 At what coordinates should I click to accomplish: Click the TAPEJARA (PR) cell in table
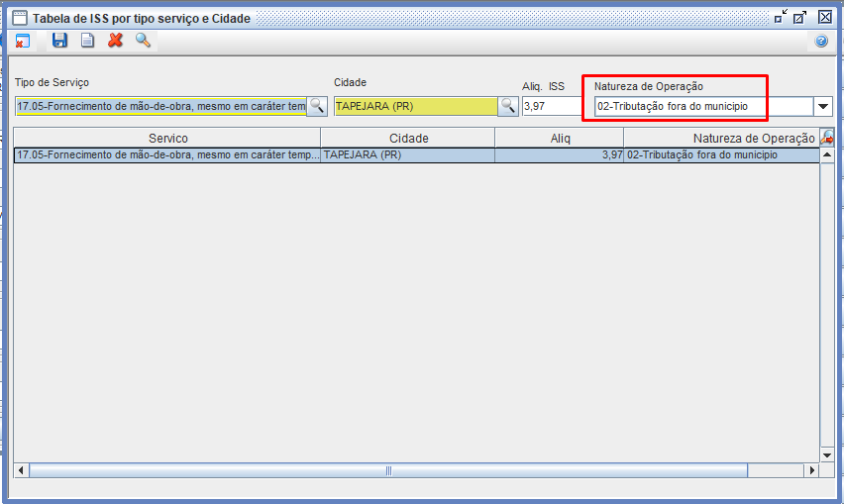click(408, 154)
